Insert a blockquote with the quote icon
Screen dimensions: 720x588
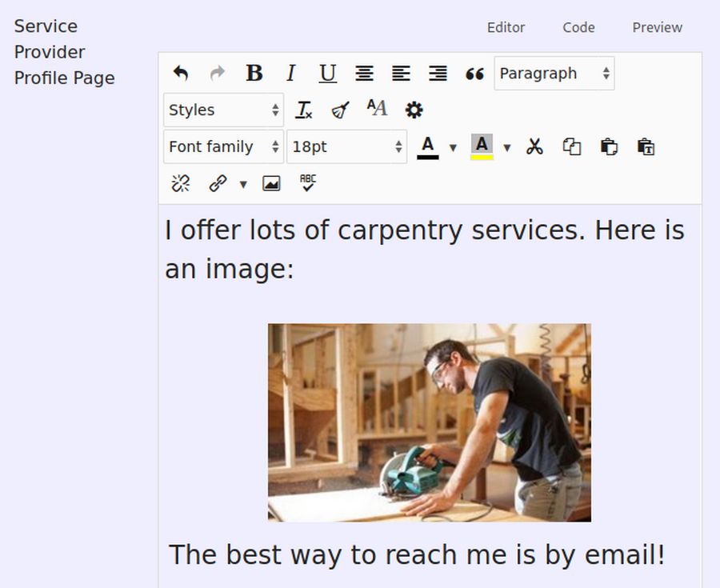(474, 74)
